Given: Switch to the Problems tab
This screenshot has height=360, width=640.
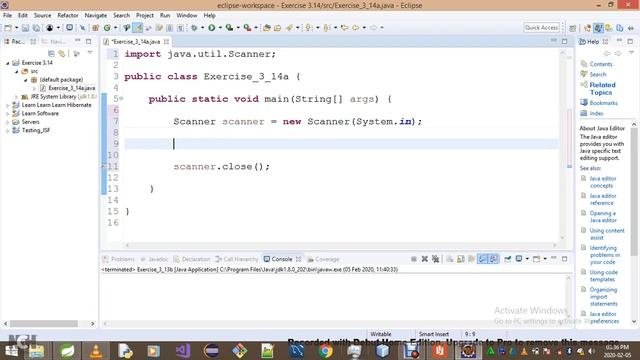Looking at the screenshot, I should click(x=119, y=259).
